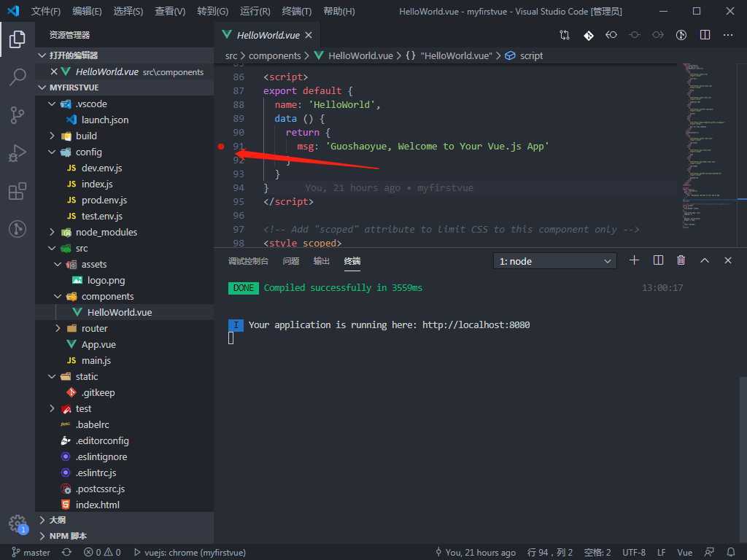
Task: Click the Vue language mode in status bar
Action: [x=684, y=553]
